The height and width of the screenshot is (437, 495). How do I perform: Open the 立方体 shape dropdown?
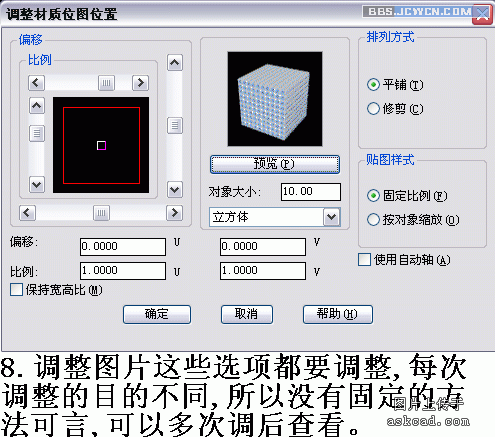pyautogui.click(x=332, y=217)
